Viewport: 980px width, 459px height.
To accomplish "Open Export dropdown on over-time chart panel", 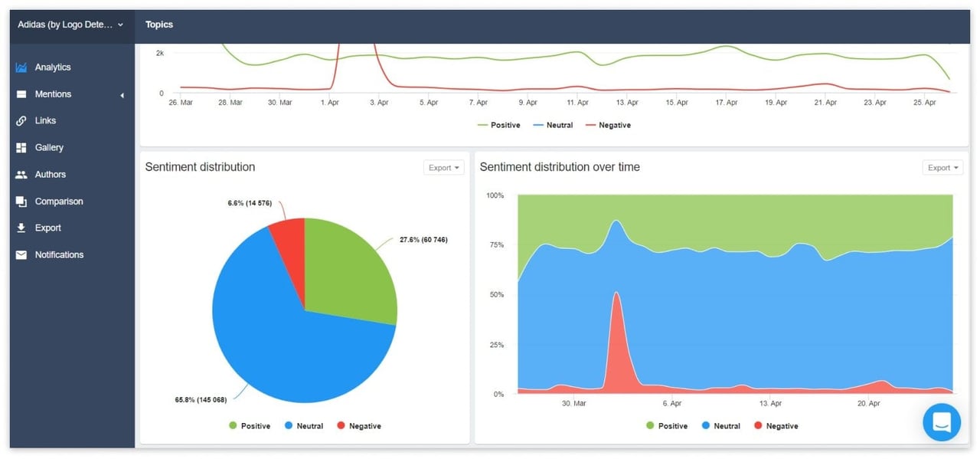I will (942, 167).
